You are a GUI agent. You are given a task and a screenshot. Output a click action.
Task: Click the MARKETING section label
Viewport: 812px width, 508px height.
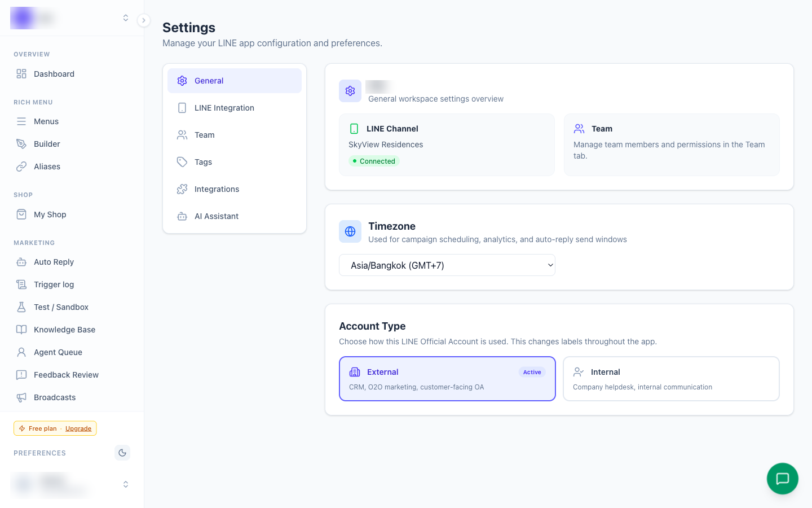[34, 243]
